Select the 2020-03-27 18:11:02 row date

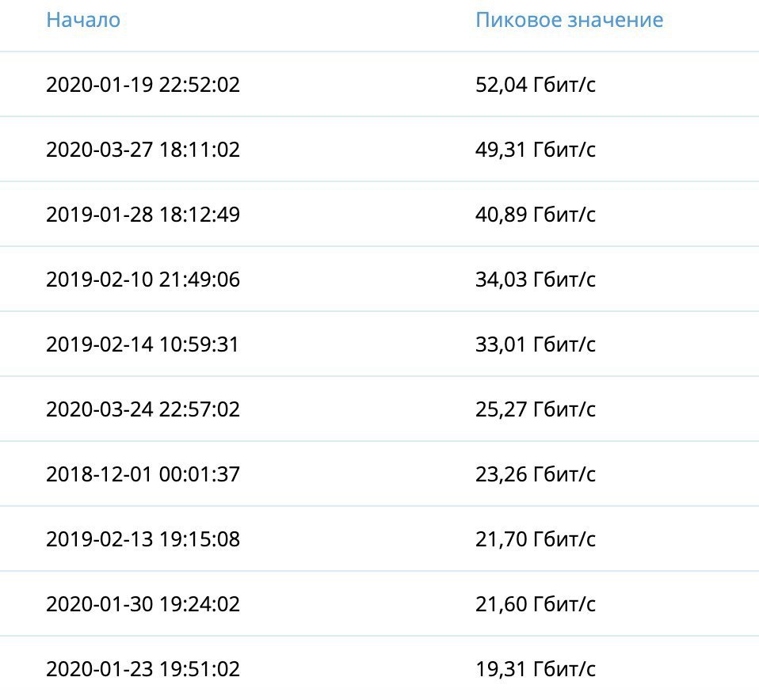pos(143,150)
